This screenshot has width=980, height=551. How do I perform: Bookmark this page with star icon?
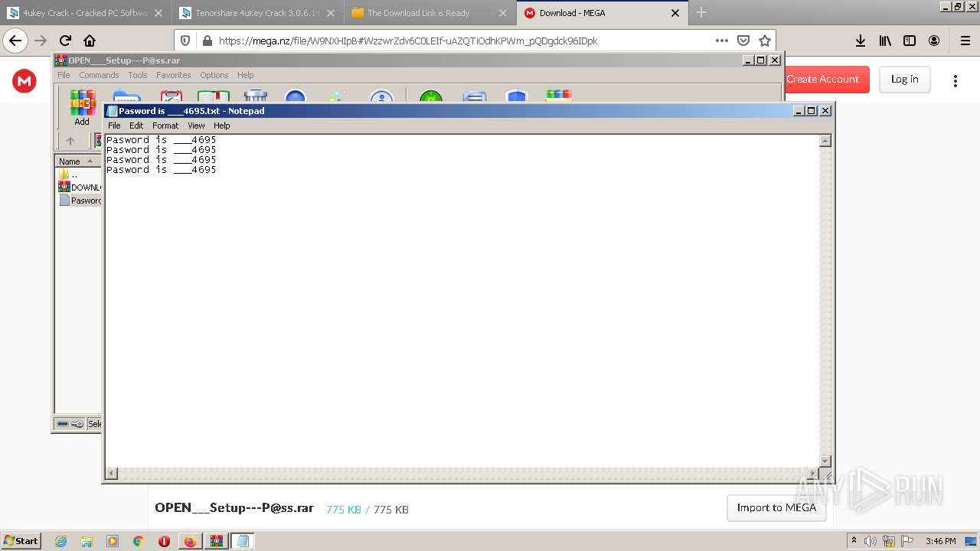coord(764,41)
